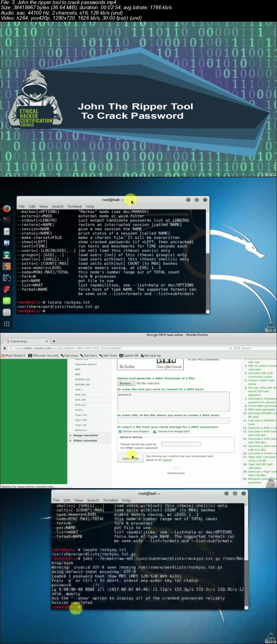Open Edit menu in terminal beside dock

pyautogui.click(x=32, y=206)
